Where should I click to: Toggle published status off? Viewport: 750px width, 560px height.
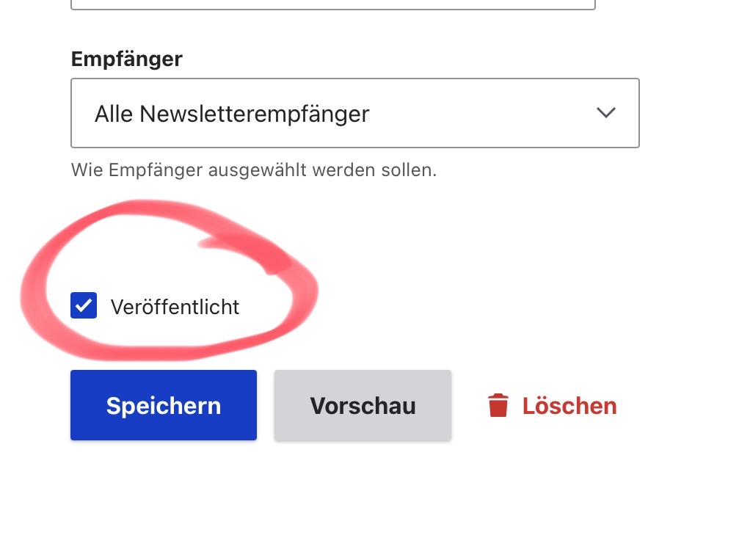(x=84, y=306)
